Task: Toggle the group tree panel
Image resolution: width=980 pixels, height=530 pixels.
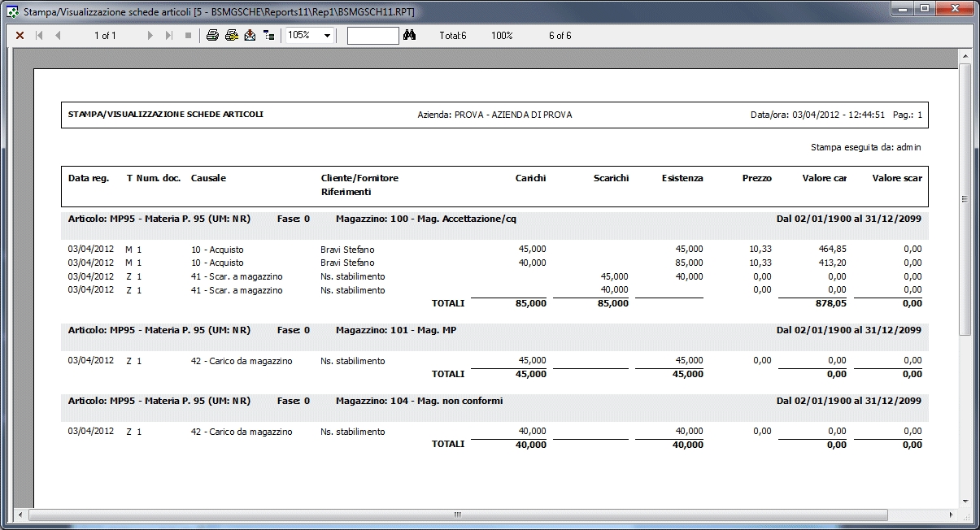Action: click(268, 36)
